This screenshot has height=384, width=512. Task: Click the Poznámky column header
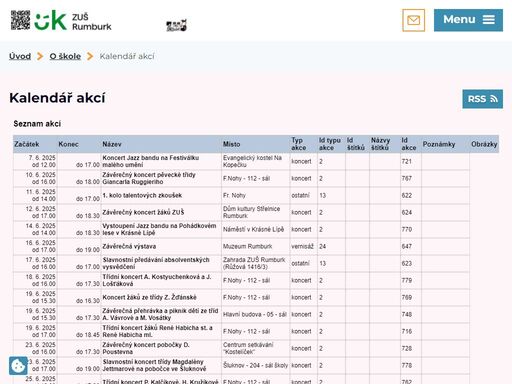[439, 144]
